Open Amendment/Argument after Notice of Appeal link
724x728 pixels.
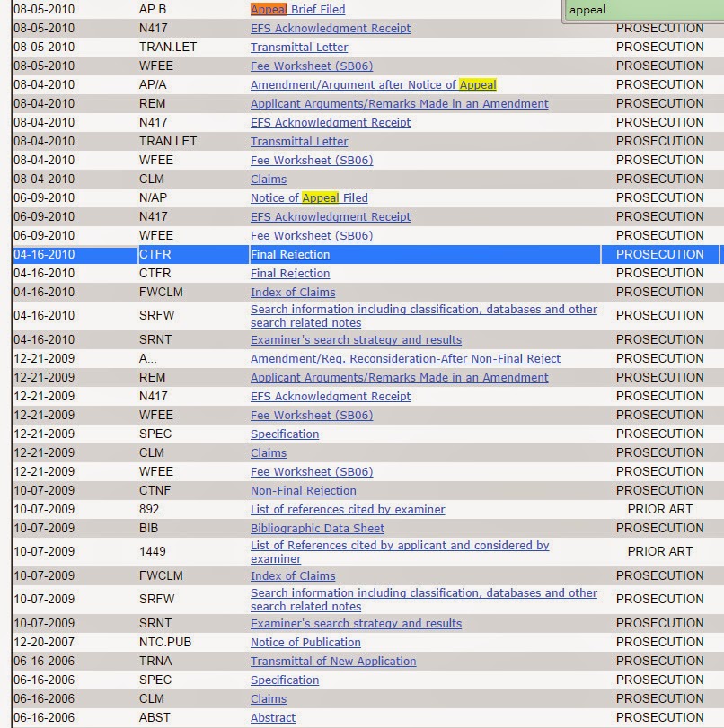coord(373,85)
